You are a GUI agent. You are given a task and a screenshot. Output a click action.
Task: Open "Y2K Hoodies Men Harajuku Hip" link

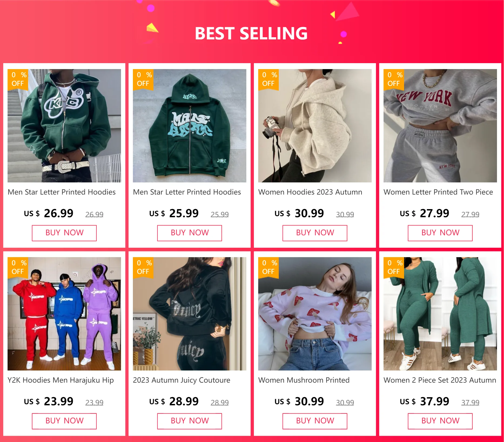pos(61,380)
